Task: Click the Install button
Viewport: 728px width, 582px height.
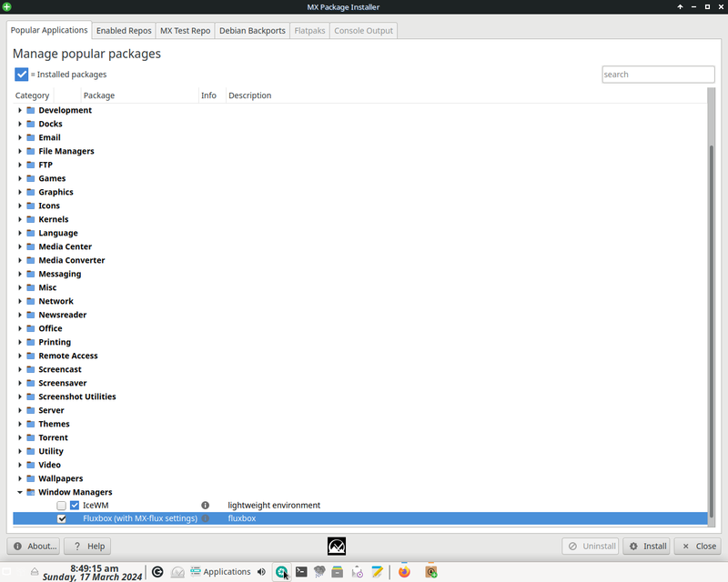Action: [646, 547]
